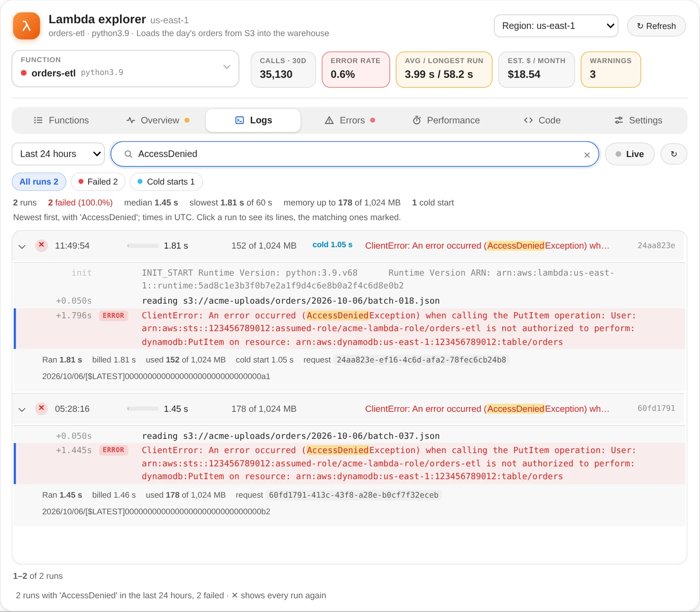Viewport: 700px width, 612px height.
Task: Click the search magnifier icon in the log filter
Action: tap(128, 154)
